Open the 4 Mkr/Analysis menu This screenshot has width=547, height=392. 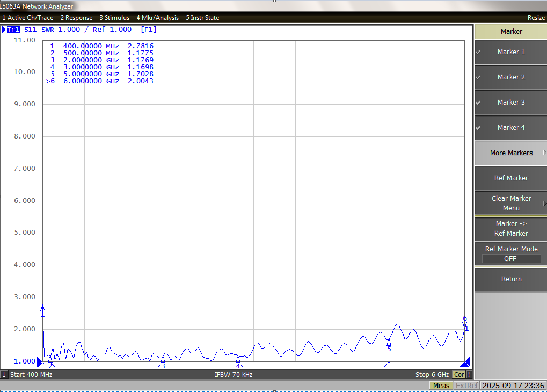pyautogui.click(x=157, y=18)
